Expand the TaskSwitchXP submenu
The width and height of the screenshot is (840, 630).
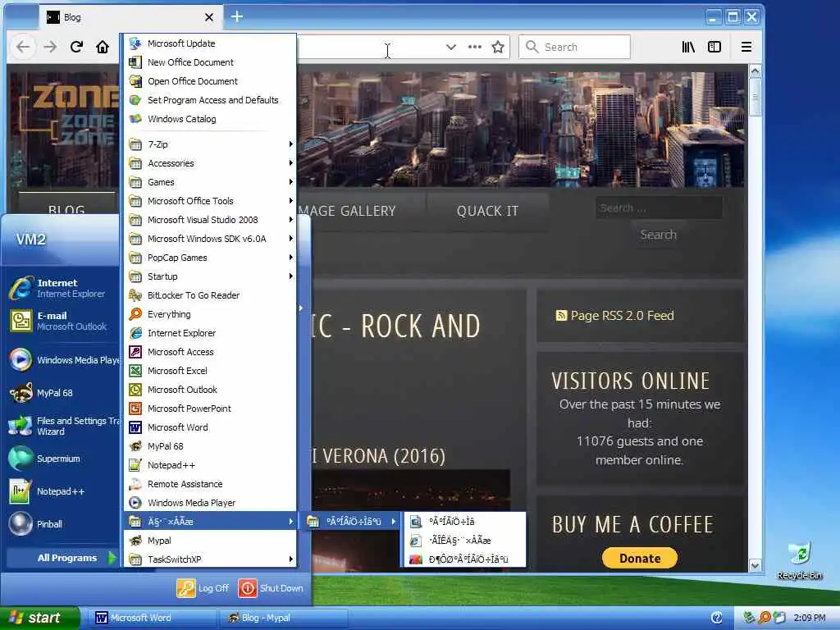tap(211, 559)
